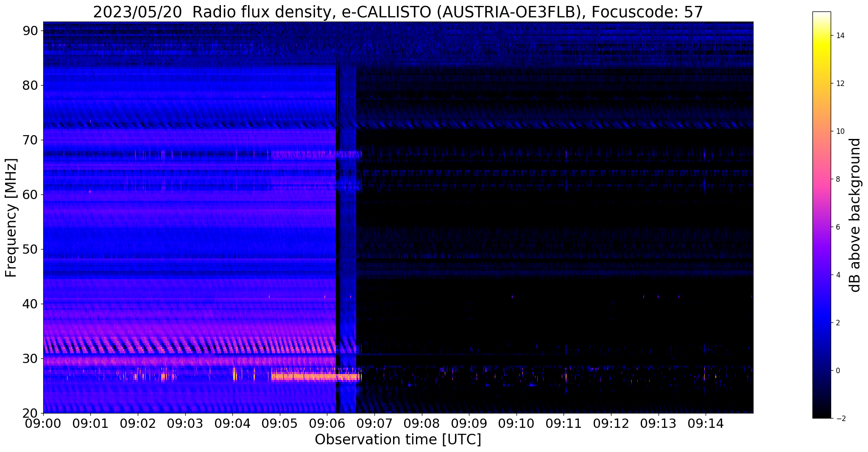
Task: Click the colorbar tick label 6
Action: coord(838,227)
